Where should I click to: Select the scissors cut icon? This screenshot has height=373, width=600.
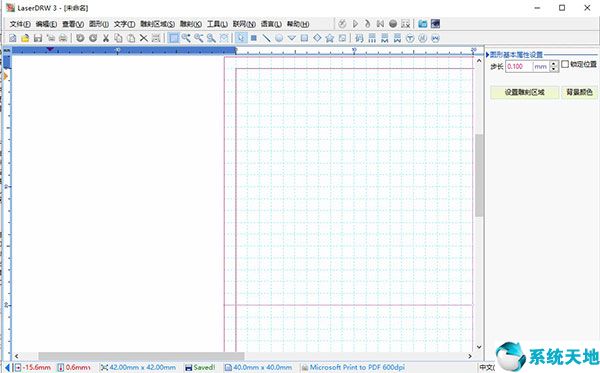[x=106, y=38]
